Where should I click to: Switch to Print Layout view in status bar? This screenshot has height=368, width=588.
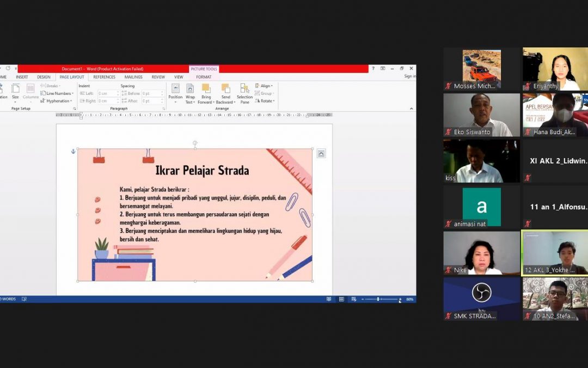(x=341, y=299)
